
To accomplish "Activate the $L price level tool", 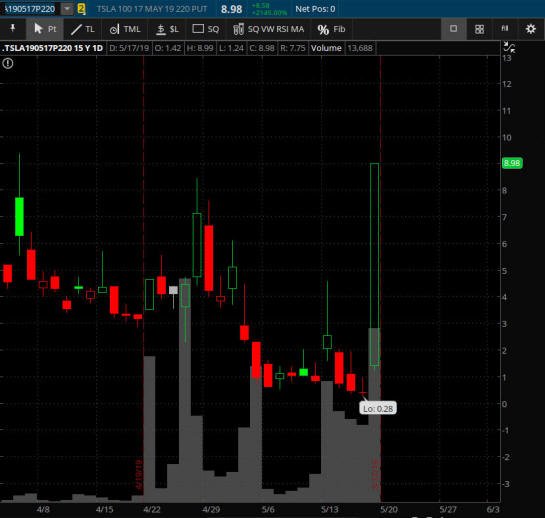I will [x=167, y=29].
